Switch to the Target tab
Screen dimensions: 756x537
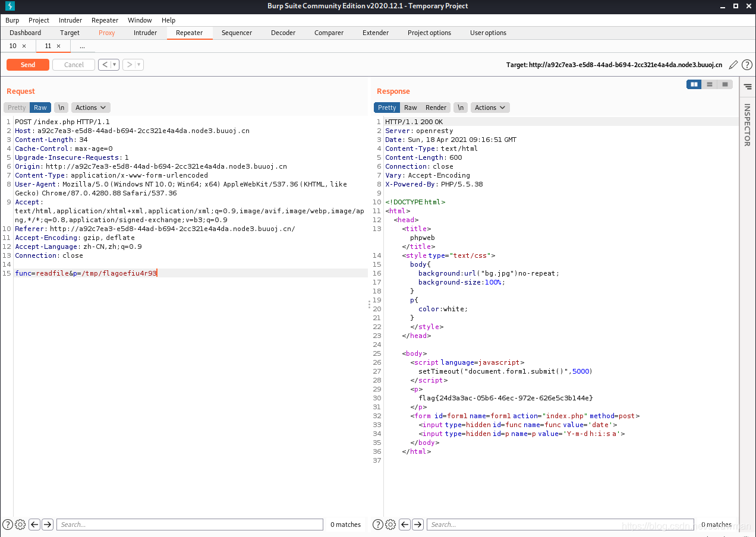[x=70, y=33]
